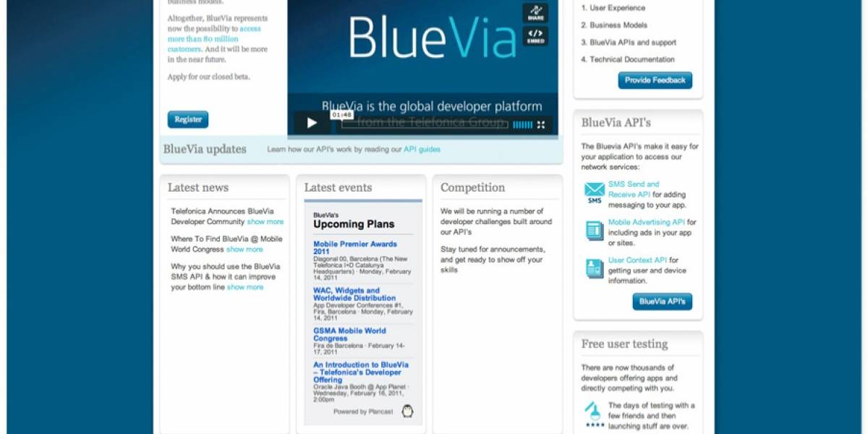Click the 'Free user testing' heading

pos(624,344)
